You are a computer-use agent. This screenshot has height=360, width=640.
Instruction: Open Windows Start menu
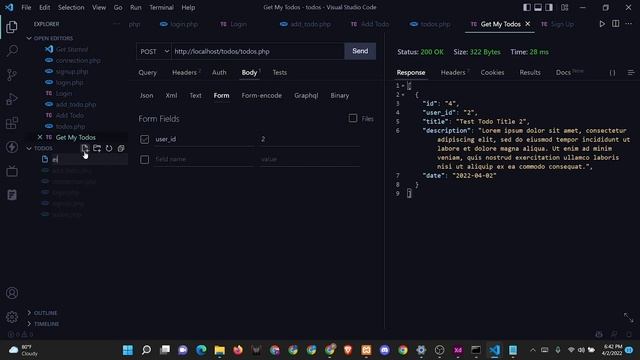128,350
